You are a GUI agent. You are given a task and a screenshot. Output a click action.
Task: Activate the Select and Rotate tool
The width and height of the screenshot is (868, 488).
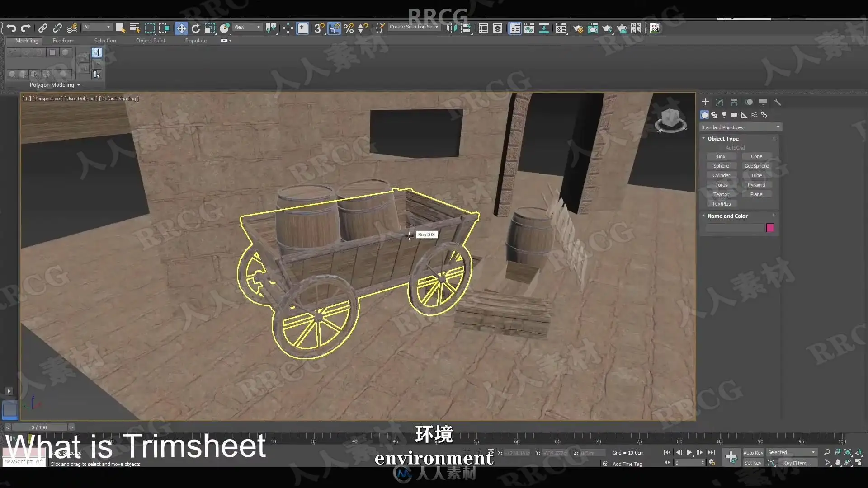196,28
